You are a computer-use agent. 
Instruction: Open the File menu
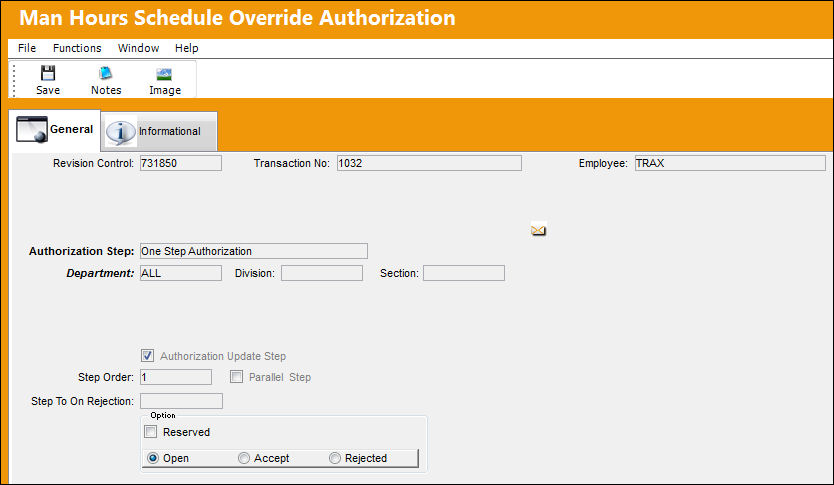pos(27,48)
